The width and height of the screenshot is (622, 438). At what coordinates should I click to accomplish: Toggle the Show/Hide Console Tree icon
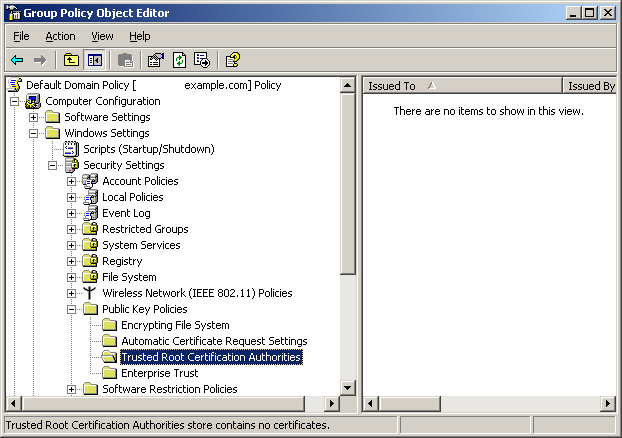click(x=93, y=60)
